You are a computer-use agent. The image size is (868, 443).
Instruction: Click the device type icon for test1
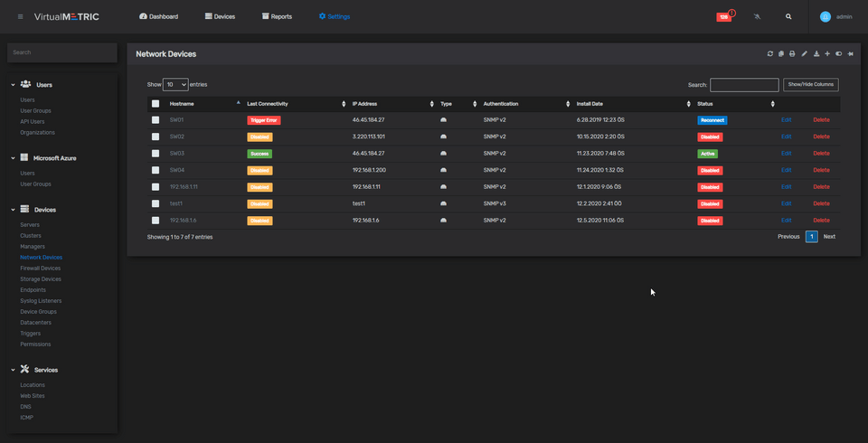coord(443,203)
